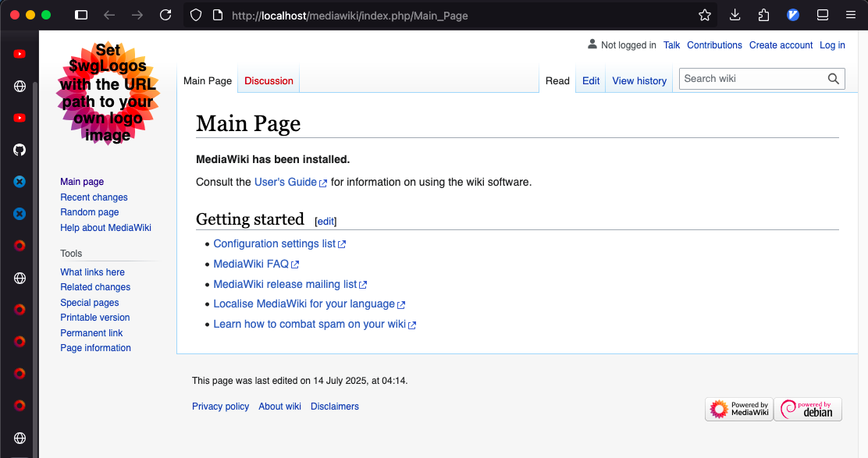Open What links here
This screenshot has height=458, width=868.
click(x=92, y=272)
